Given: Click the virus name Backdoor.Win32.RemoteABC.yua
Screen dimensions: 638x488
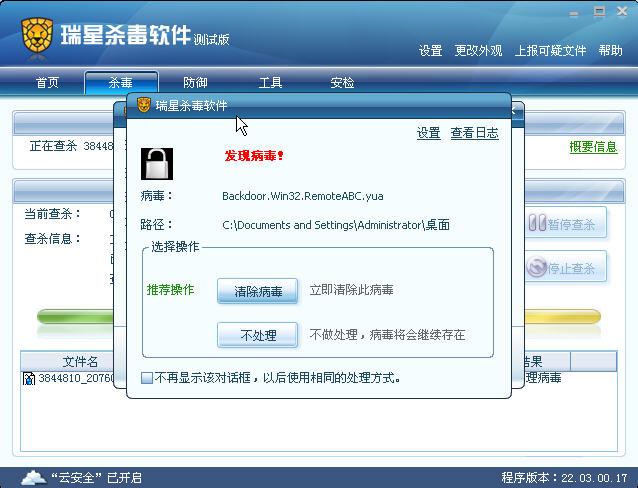Looking at the screenshot, I should click(303, 196).
